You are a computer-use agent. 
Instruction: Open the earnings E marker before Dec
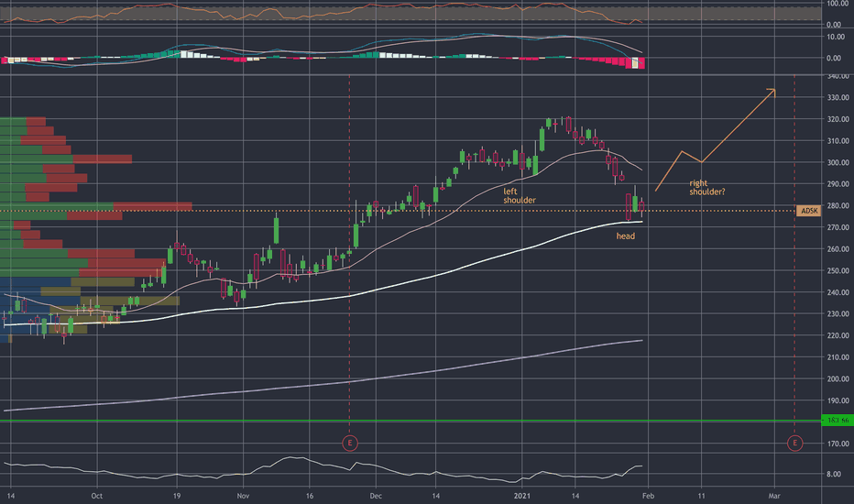tap(350, 443)
